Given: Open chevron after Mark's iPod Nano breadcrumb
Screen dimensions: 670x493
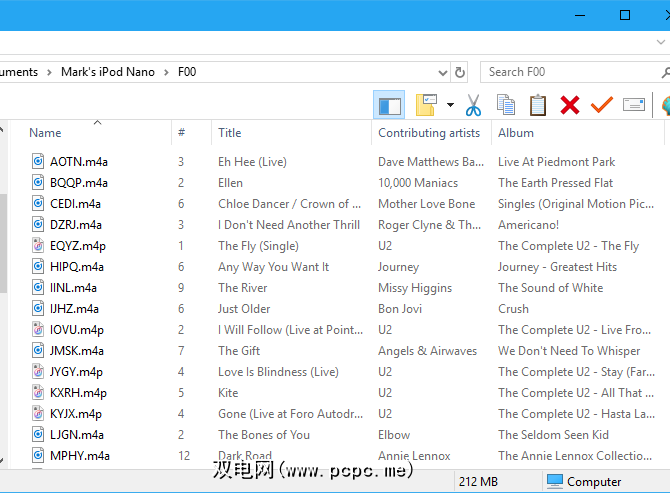Looking at the screenshot, I should (x=166, y=72).
